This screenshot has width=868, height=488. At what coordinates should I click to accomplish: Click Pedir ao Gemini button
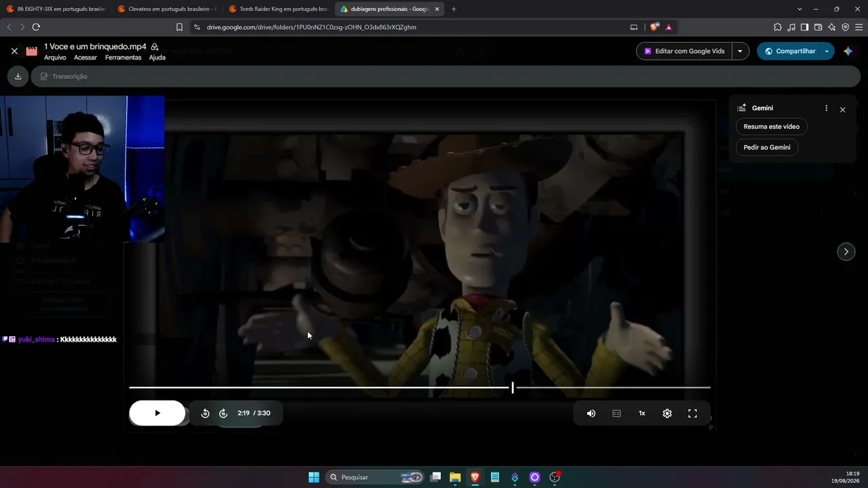(767, 147)
